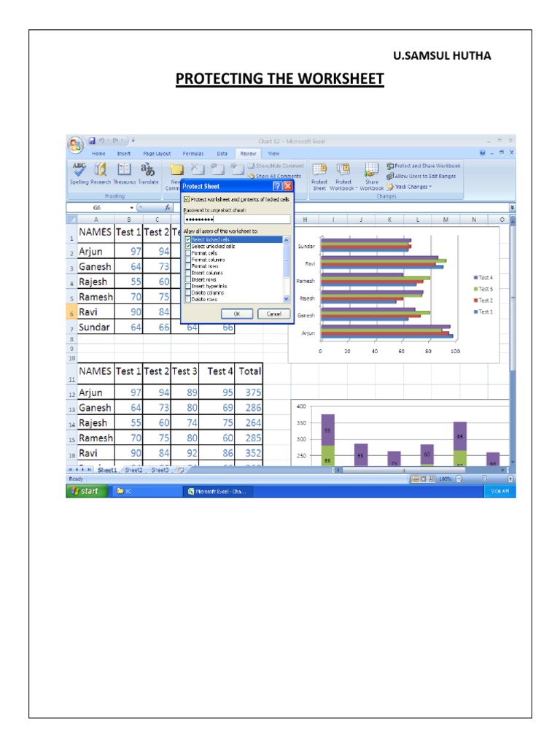Image resolution: width=560 pixels, height=747 pixels.
Task: Click the Protect Sheet ribbon icon
Action: [319, 177]
